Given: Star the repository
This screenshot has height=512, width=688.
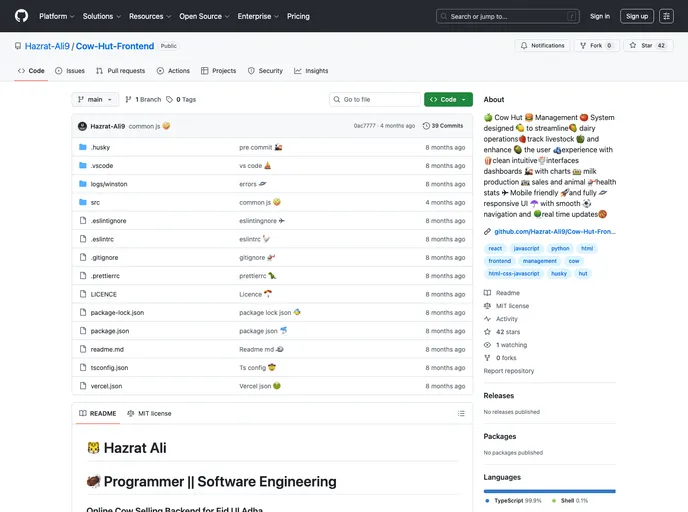Looking at the screenshot, I should 648,46.
